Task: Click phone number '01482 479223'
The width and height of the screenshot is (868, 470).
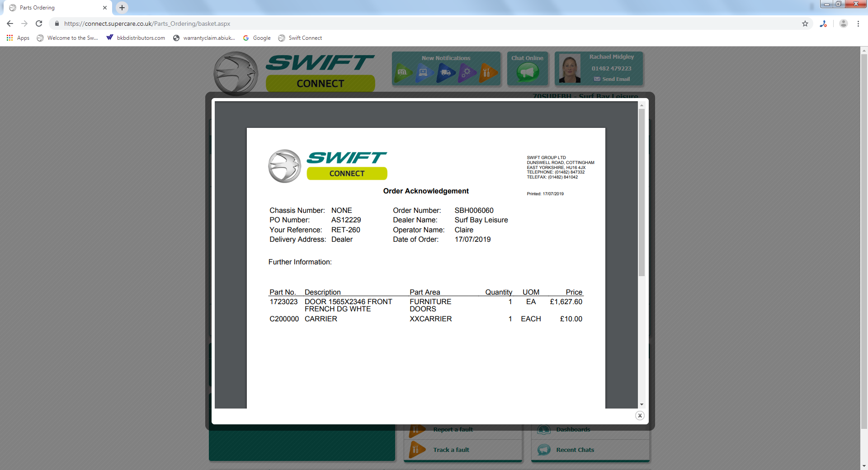Action: (612, 69)
